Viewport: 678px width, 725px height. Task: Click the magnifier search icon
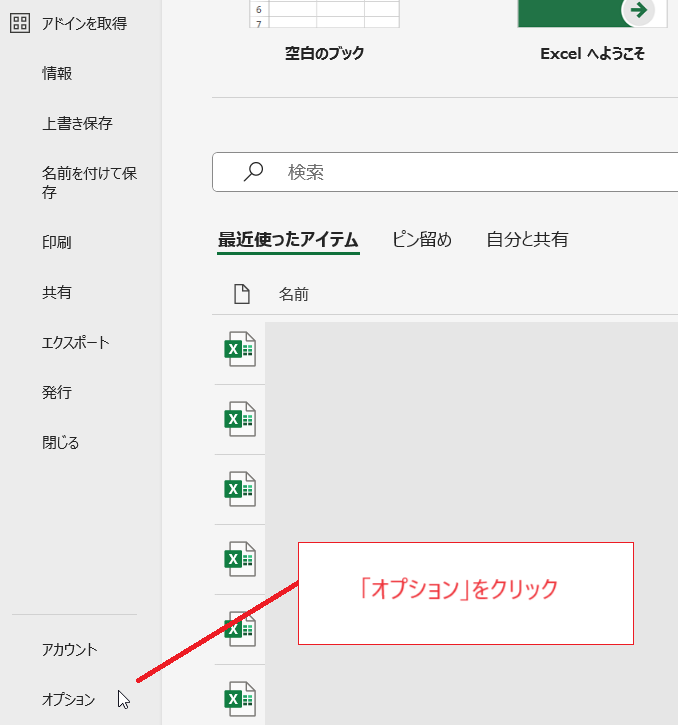253,172
